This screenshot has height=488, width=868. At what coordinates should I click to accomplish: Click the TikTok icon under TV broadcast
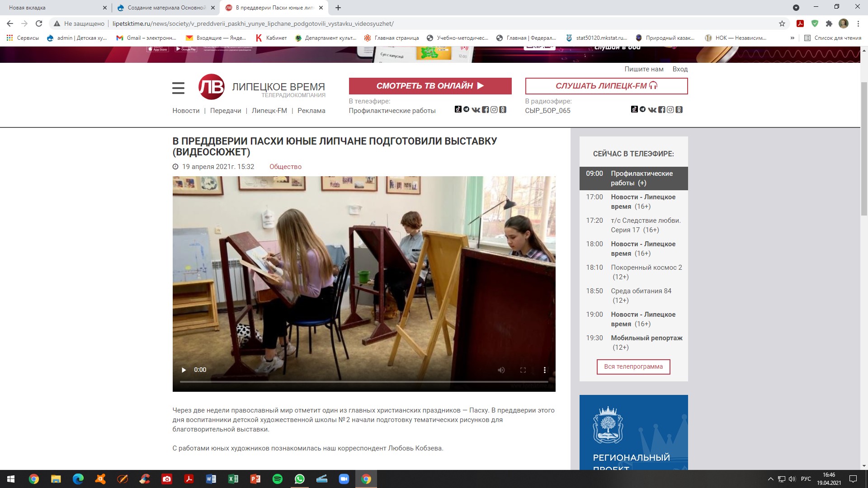coord(458,109)
